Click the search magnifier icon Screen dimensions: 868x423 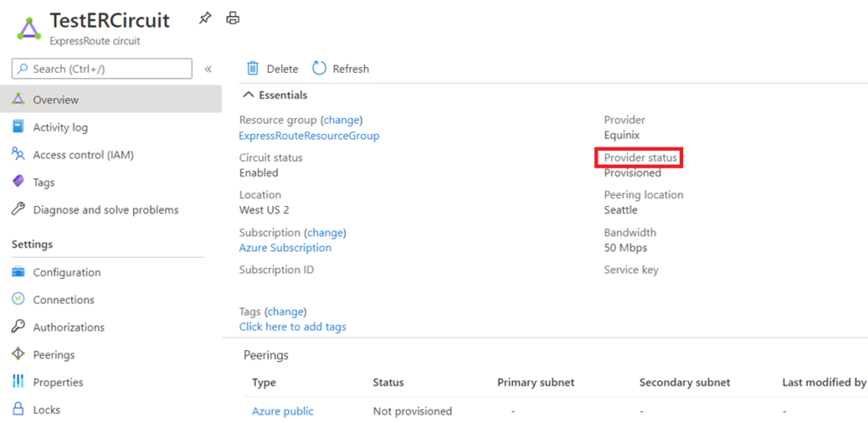pos(23,69)
